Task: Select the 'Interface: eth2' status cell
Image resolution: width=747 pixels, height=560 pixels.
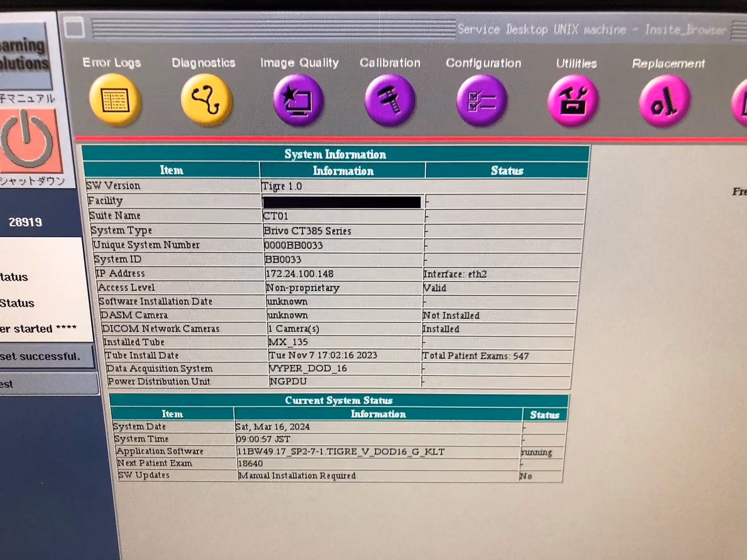Action: [455, 274]
